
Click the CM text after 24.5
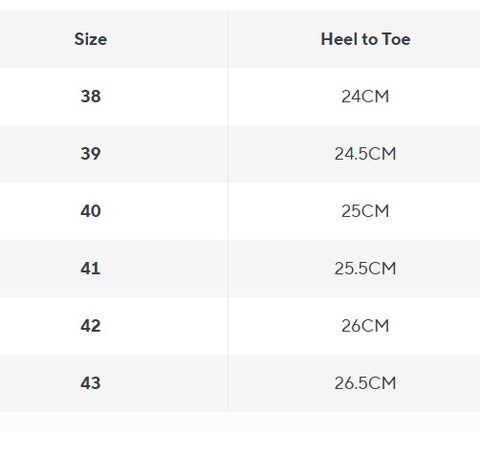tap(382, 154)
